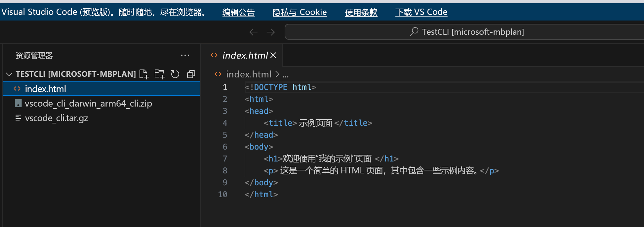Refresh the explorer file list
Viewport: 644px width, 227px height.
click(x=175, y=74)
